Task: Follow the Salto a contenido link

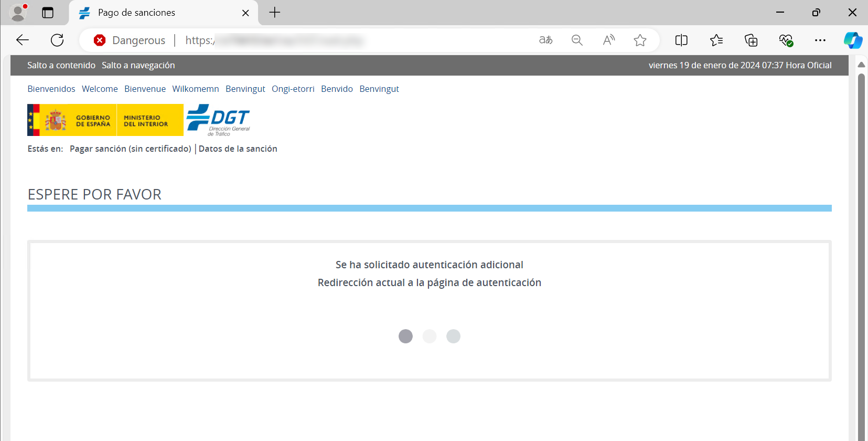Action: [61, 65]
